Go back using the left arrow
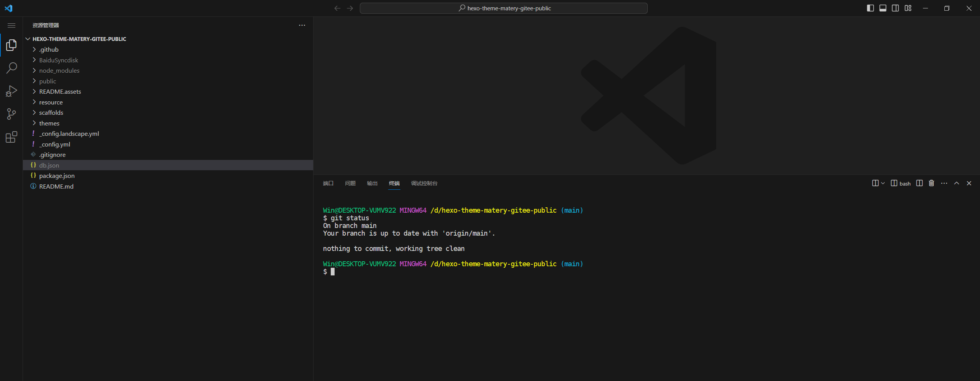Screen dimensions: 980x381 (337, 8)
